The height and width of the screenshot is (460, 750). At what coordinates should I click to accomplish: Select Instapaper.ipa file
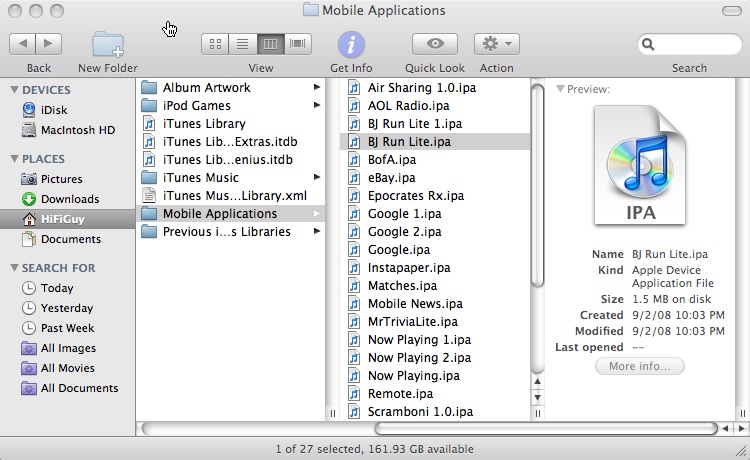pyautogui.click(x=435, y=268)
